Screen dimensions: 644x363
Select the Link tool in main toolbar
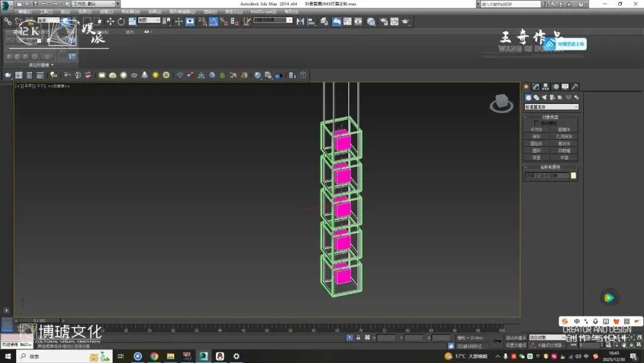click(8, 21)
